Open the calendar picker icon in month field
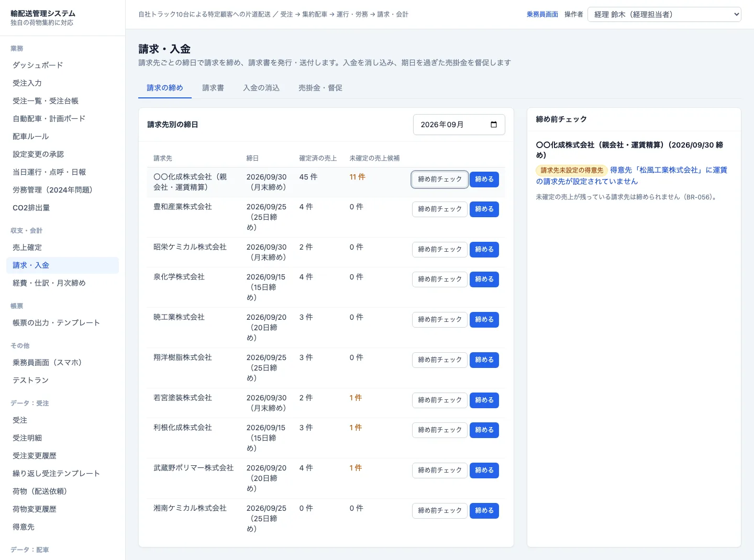Image resolution: width=754 pixels, height=560 pixels. 493,125
